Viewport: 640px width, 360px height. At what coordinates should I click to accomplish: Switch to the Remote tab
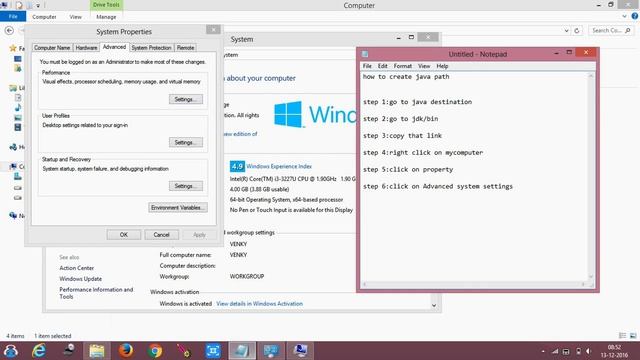pos(185,48)
